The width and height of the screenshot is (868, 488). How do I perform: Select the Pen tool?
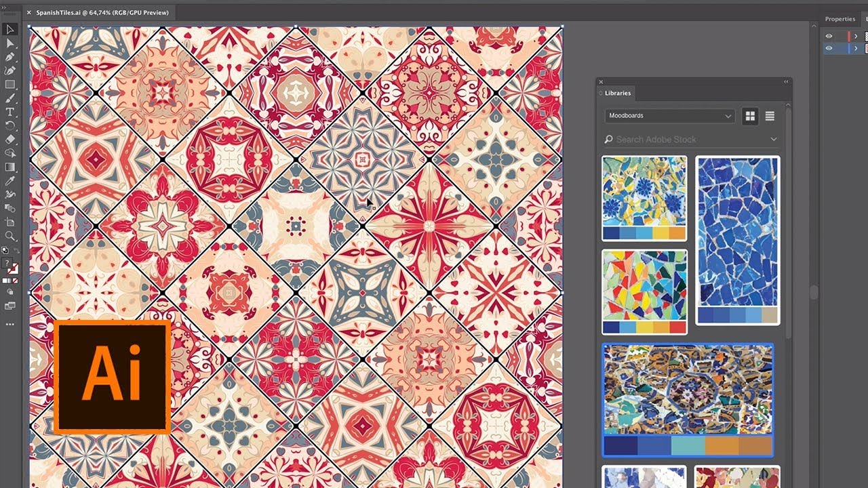point(10,57)
